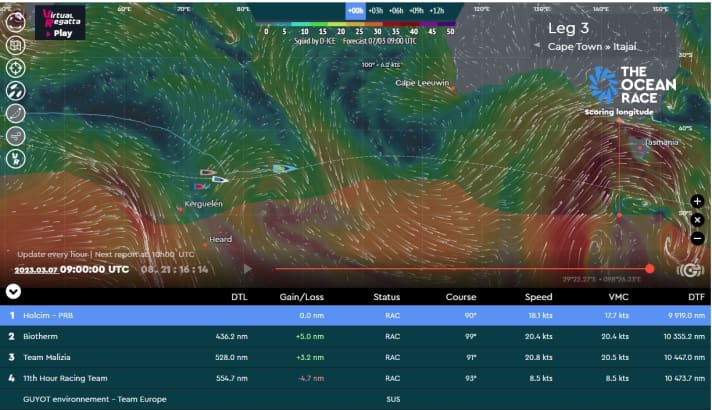Select the Biotherm row
Screen dimensions: 712x410
tap(356, 336)
